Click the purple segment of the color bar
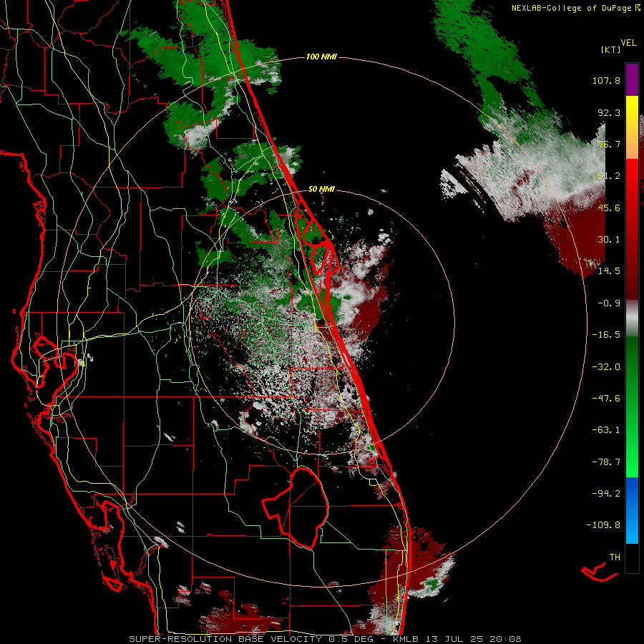 tap(632, 79)
